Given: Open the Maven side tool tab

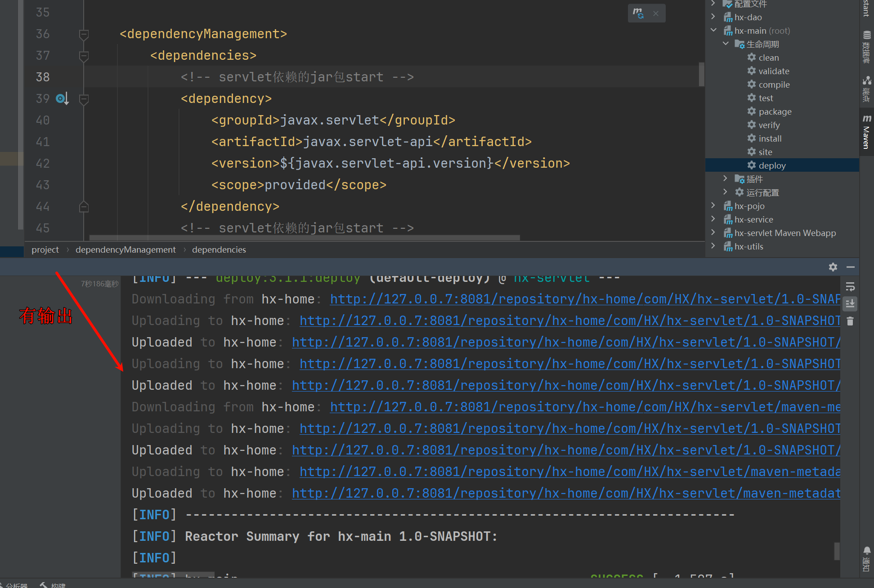Looking at the screenshot, I should (866, 133).
